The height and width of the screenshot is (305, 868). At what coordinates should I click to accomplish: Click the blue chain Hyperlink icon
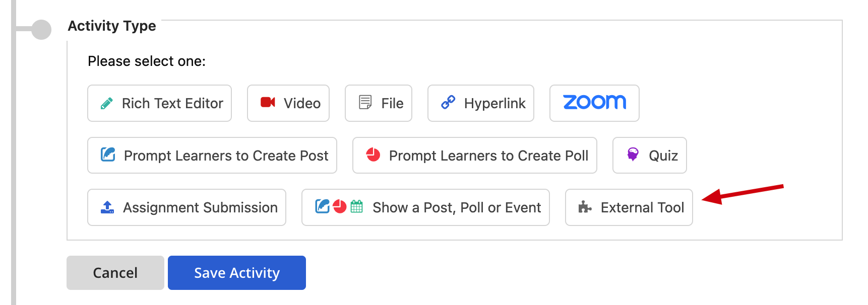click(448, 102)
